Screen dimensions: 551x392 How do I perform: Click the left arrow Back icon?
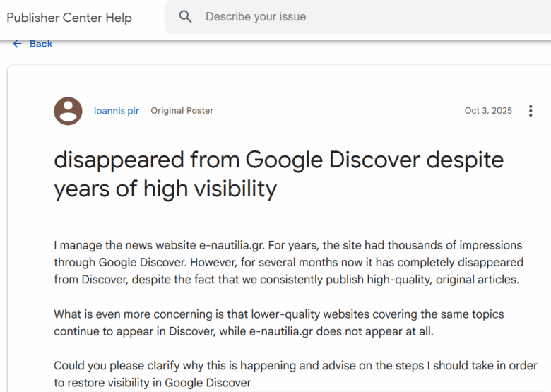18,44
